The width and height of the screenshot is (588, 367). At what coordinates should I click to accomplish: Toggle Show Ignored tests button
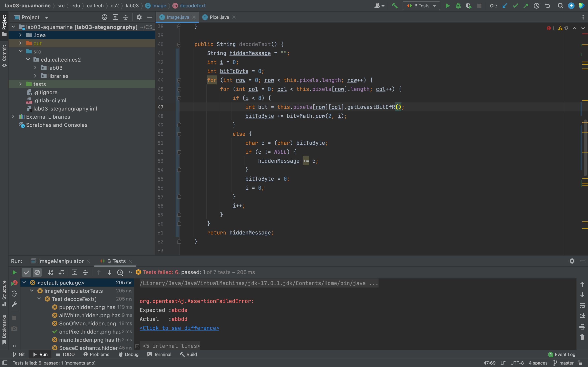pos(37,272)
